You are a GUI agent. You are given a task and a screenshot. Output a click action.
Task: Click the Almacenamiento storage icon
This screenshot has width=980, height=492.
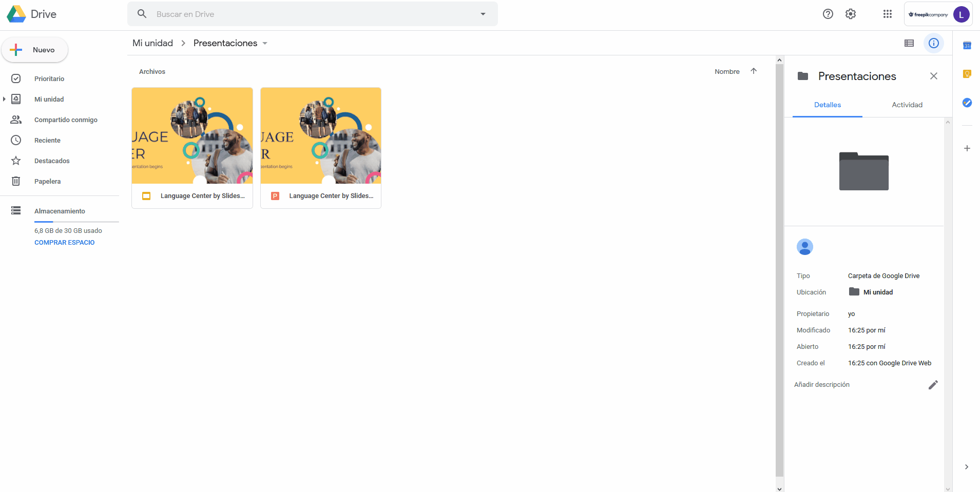point(16,210)
